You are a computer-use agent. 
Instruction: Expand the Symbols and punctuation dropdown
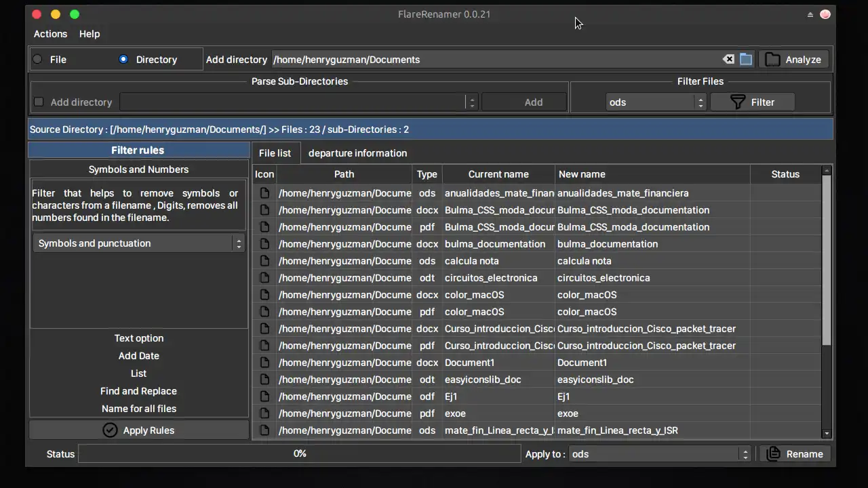click(x=138, y=243)
